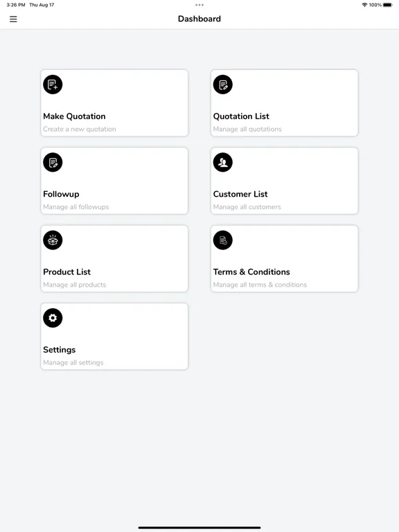
Task: Open the hamburger menu
Action: (x=13, y=19)
